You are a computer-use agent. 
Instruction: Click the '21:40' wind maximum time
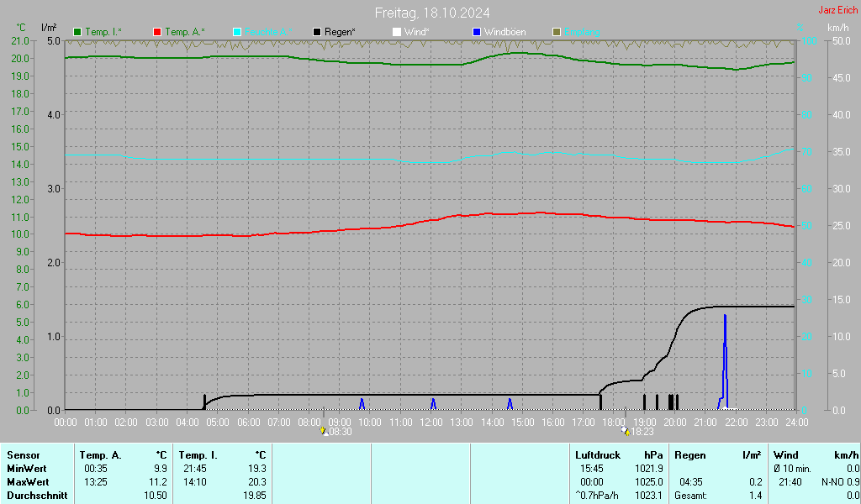tap(790, 482)
